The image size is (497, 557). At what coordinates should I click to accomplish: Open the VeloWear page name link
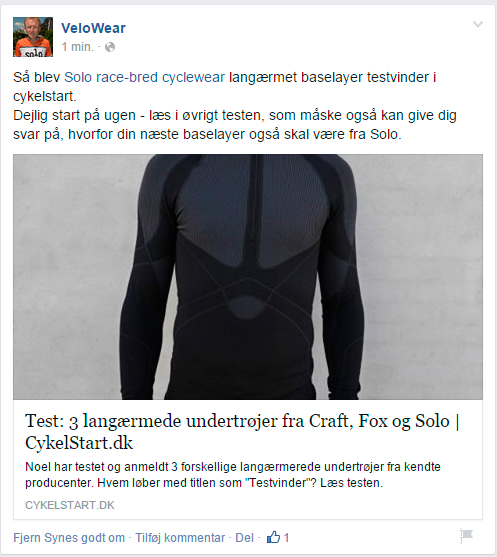93,28
